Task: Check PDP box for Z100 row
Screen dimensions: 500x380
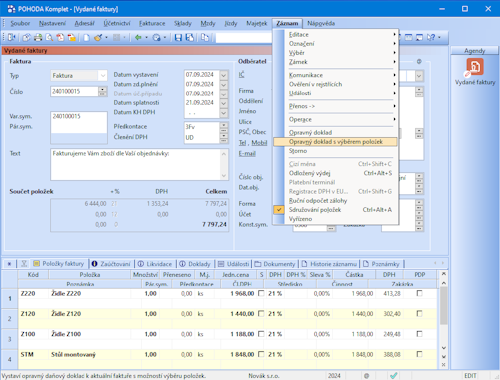Action: tap(419, 334)
